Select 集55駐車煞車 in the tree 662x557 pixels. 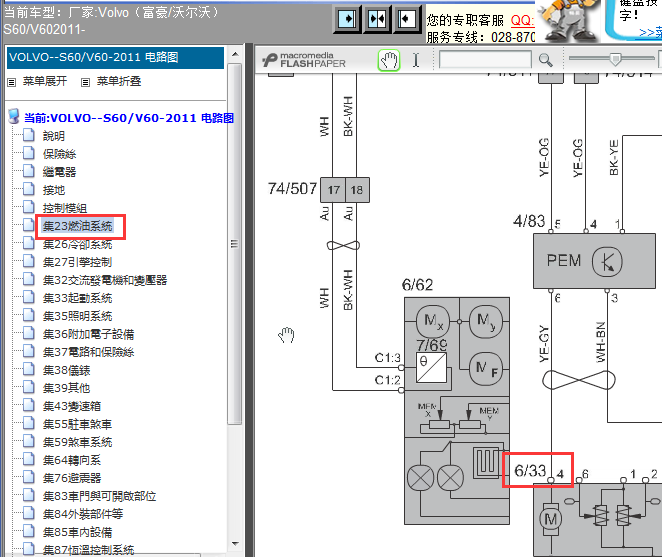pyautogui.click(x=77, y=424)
